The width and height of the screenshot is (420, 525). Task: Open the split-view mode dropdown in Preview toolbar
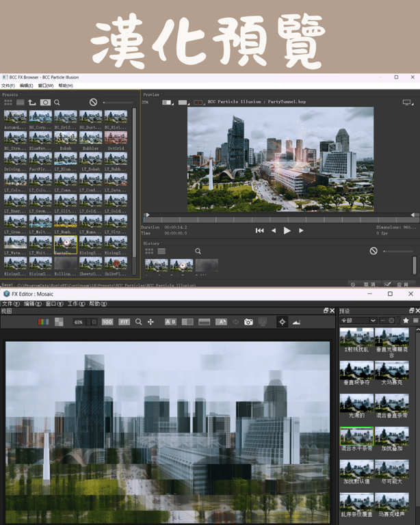point(168,103)
